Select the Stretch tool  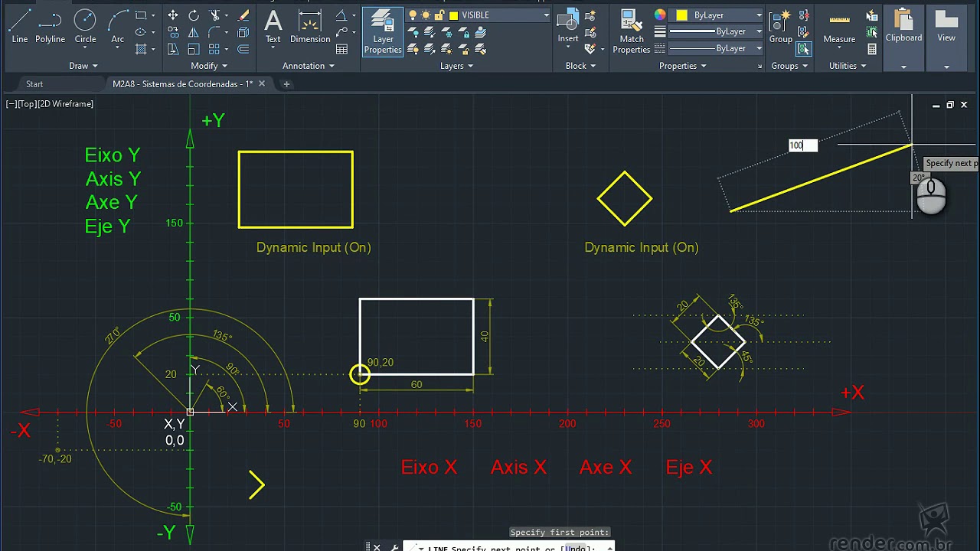tap(173, 49)
